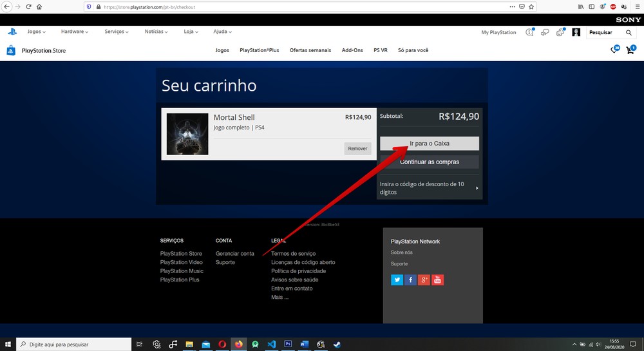The width and height of the screenshot is (644, 351).
Task: Remove Mortal Shell from the cart
Action: pyautogui.click(x=357, y=149)
